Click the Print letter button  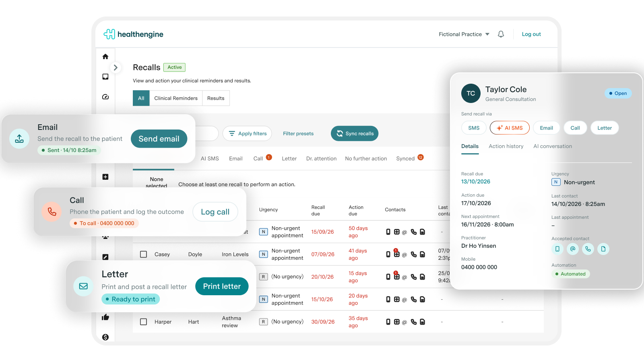pyautogui.click(x=222, y=286)
